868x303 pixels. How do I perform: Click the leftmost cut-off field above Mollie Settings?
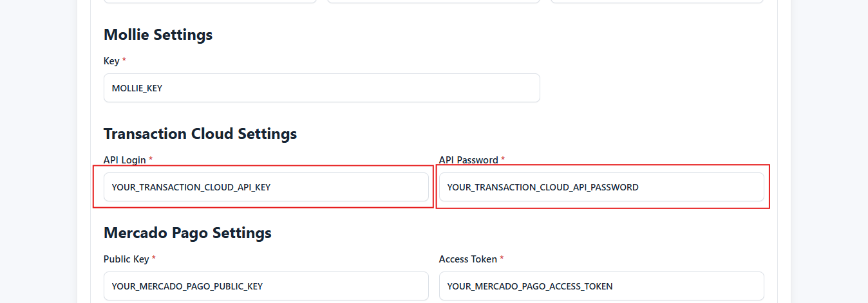(210, 1)
